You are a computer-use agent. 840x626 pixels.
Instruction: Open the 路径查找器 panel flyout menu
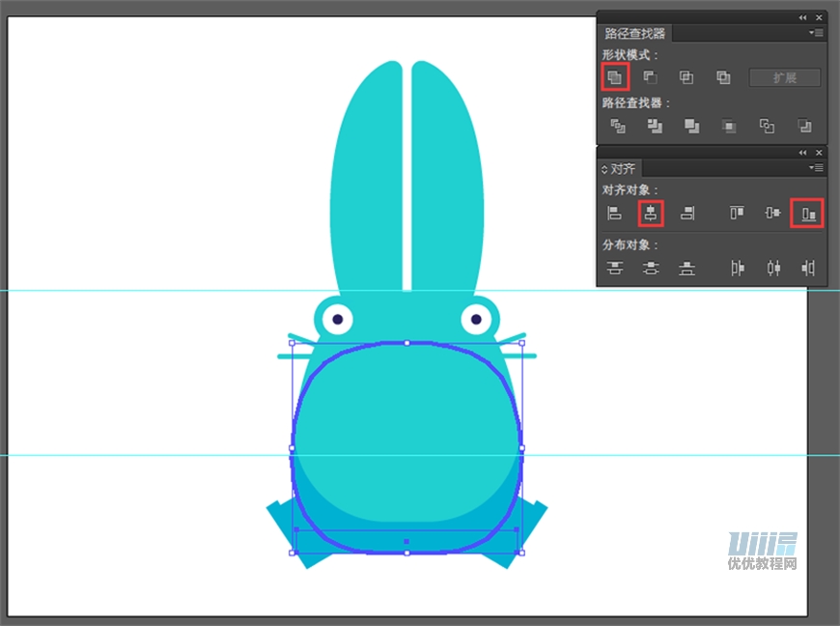[816, 33]
